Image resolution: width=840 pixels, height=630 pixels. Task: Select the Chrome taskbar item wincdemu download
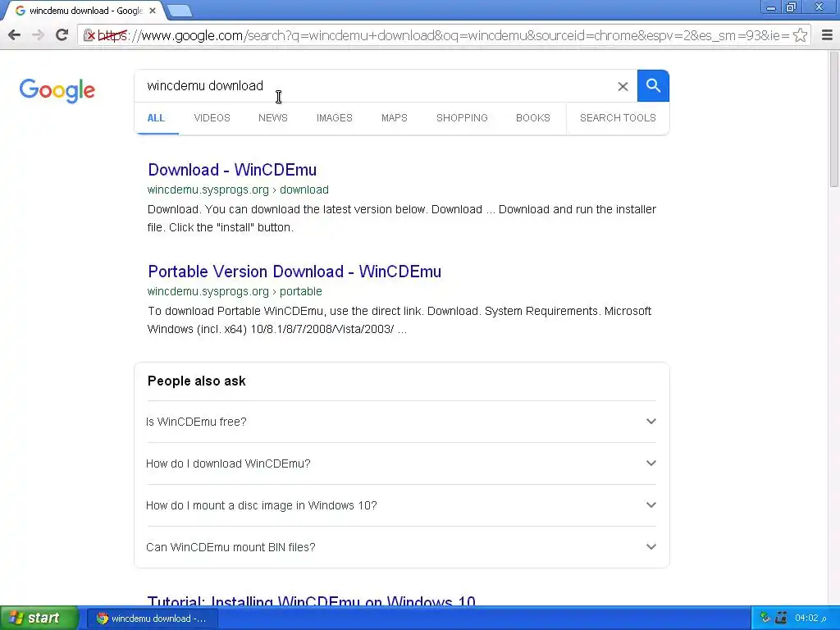(152, 619)
